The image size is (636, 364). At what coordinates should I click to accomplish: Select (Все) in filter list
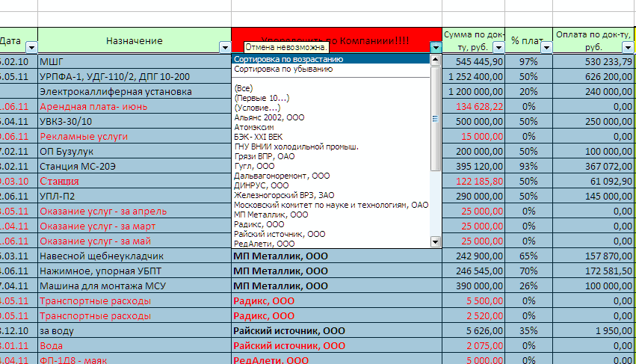tap(331, 88)
